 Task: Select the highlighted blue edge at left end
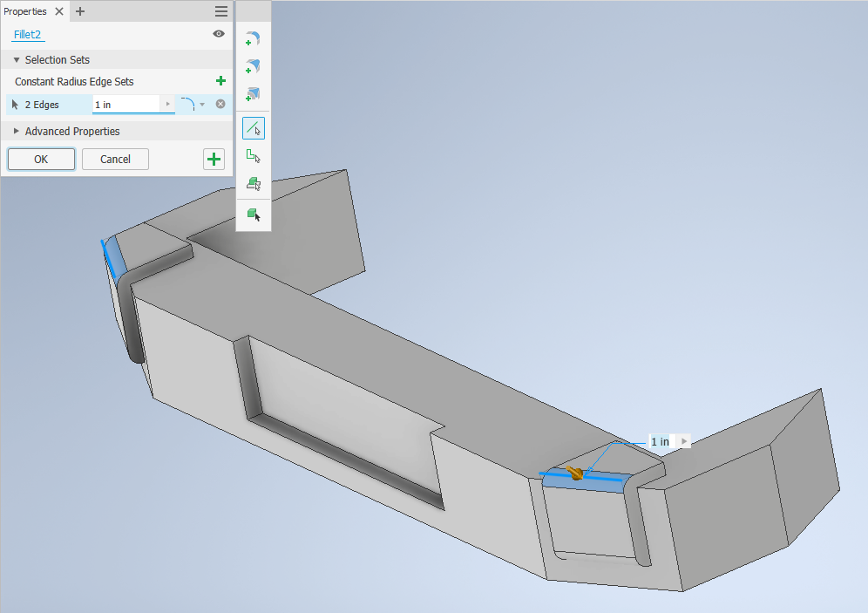point(109,259)
